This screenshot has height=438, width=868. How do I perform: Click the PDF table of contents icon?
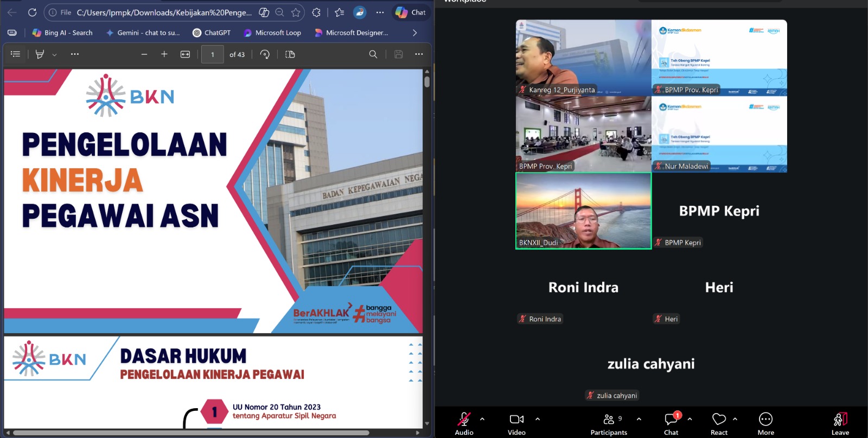point(15,54)
